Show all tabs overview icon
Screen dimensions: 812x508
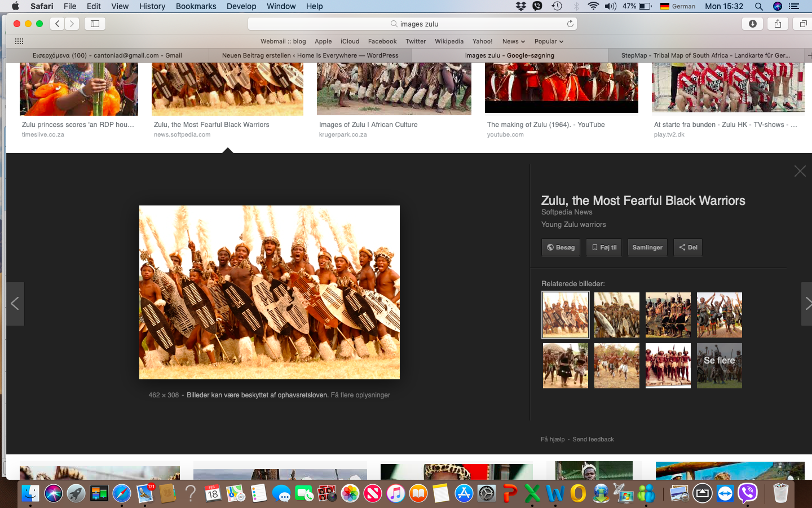[803, 24]
